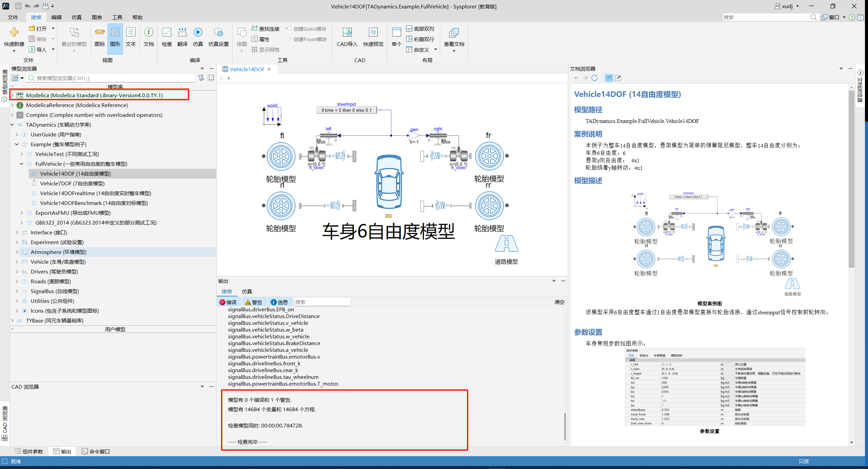Expand the Roads (道路模型) node

click(x=17, y=281)
